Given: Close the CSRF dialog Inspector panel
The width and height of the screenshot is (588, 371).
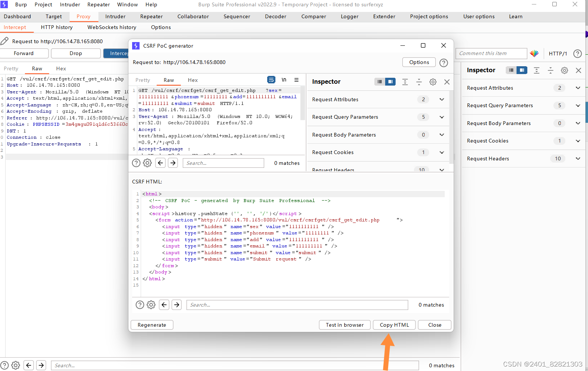Looking at the screenshot, I should click(x=447, y=82).
